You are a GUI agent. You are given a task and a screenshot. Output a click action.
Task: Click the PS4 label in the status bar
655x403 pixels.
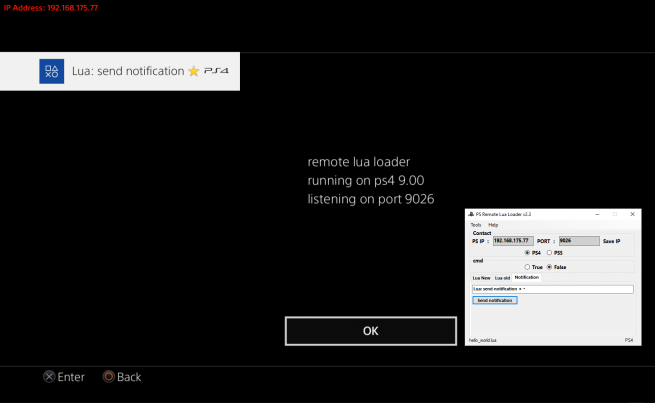pyautogui.click(x=629, y=340)
